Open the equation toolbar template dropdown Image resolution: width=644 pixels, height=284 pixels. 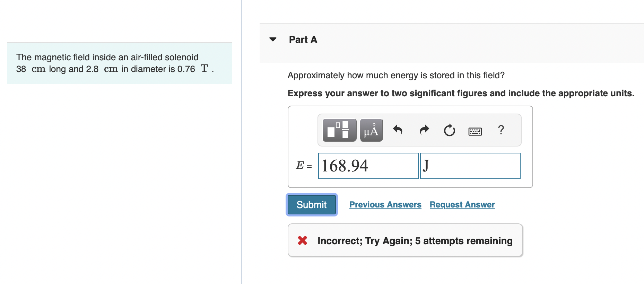pos(339,130)
